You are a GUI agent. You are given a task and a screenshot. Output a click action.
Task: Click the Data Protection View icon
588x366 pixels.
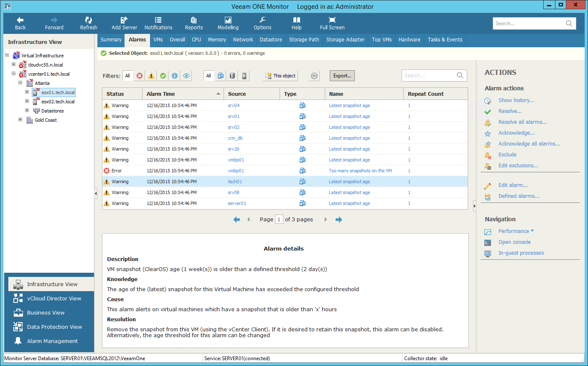[x=18, y=327]
